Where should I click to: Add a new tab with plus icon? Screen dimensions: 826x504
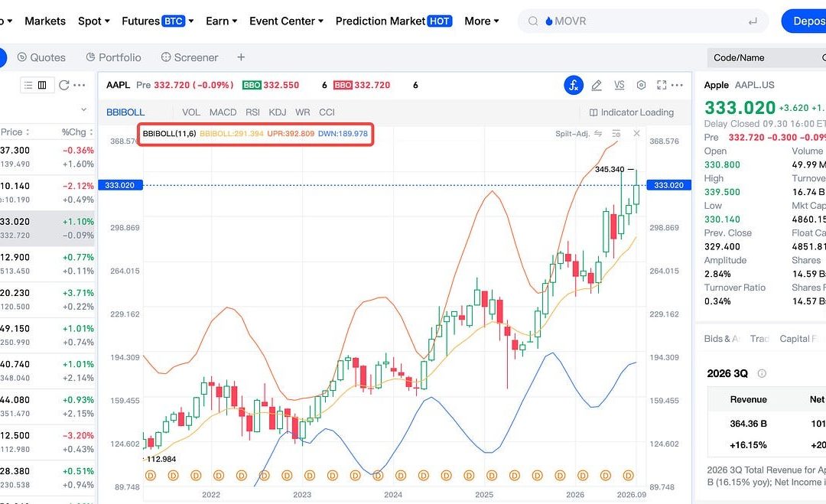coord(241,57)
